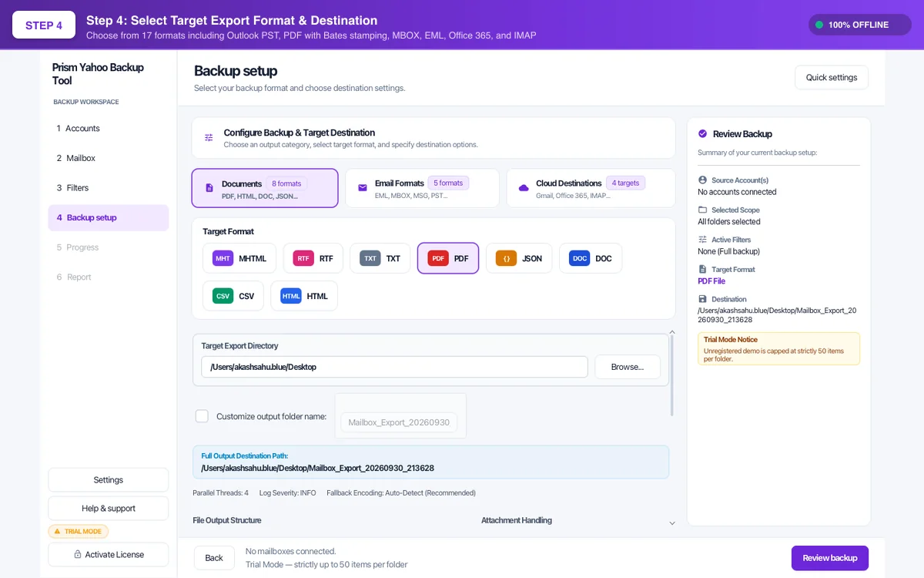924x578 pixels.
Task: Click the 4 targets badge
Action: pos(626,183)
